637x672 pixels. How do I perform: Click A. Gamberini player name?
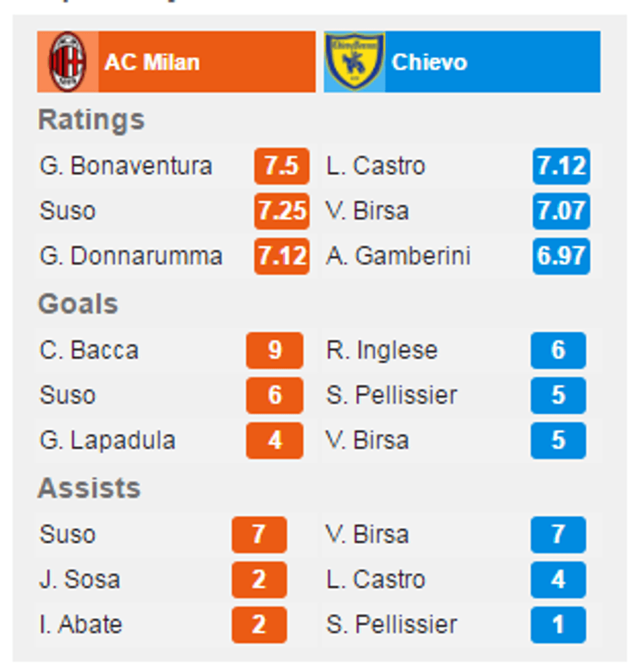point(398,256)
